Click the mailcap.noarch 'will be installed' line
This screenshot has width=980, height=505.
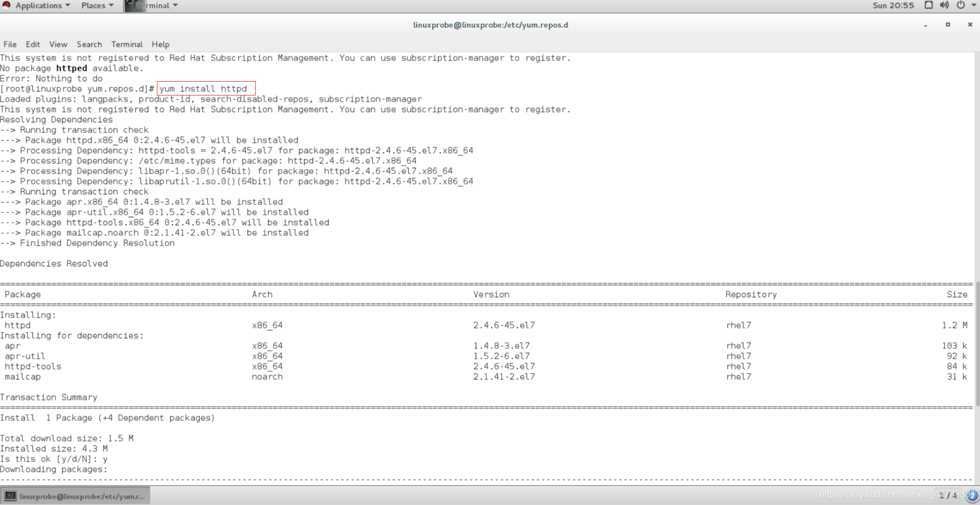tap(155, 233)
